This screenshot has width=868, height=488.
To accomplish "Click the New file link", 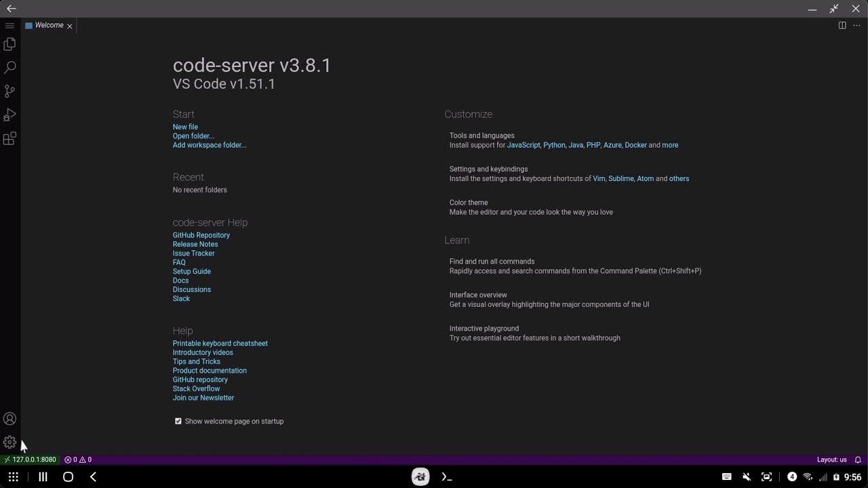I will coord(185,127).
